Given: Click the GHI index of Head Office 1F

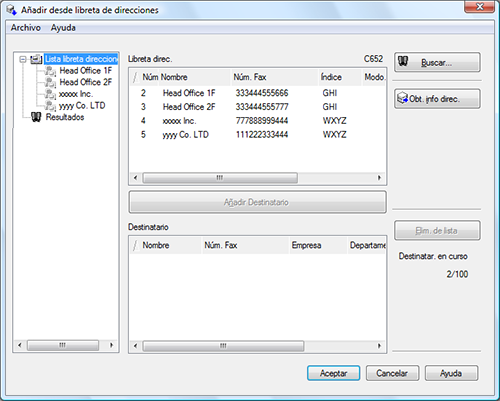Looking at the screenshot, I should [330, 93].
